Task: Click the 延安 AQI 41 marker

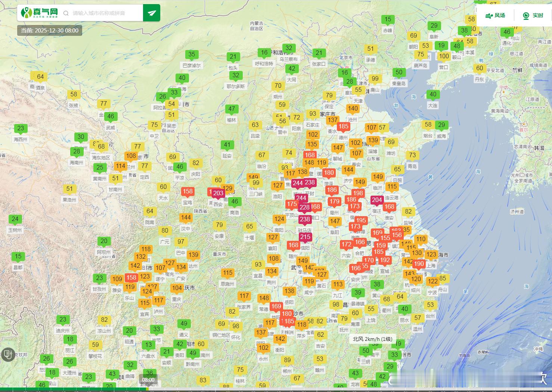Action: pos(227,146)
